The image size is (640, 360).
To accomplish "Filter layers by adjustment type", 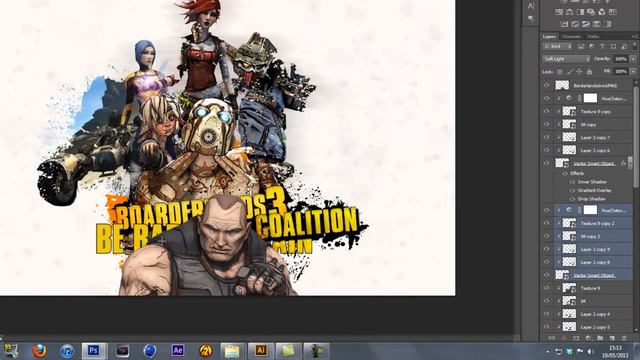I will click(591, 47).
